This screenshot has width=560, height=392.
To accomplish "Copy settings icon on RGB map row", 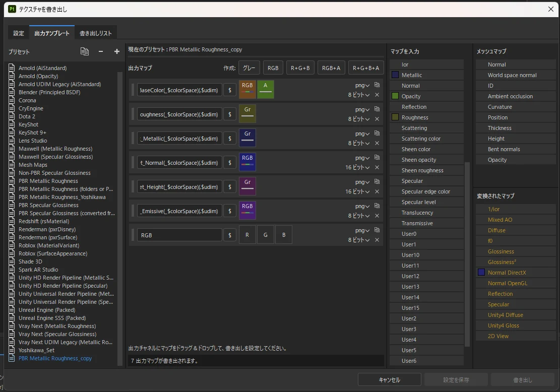I will click(377, 230).
